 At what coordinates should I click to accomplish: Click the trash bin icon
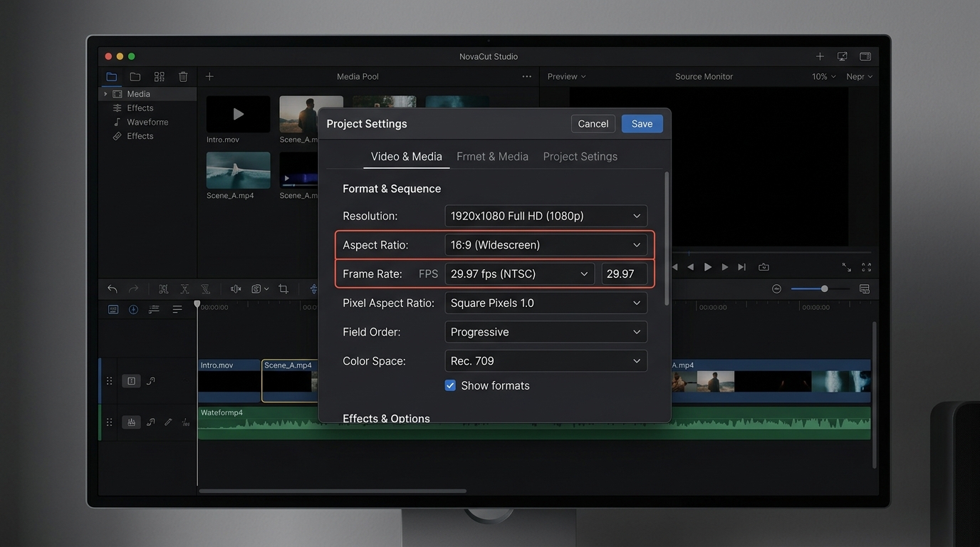[183, 76]
